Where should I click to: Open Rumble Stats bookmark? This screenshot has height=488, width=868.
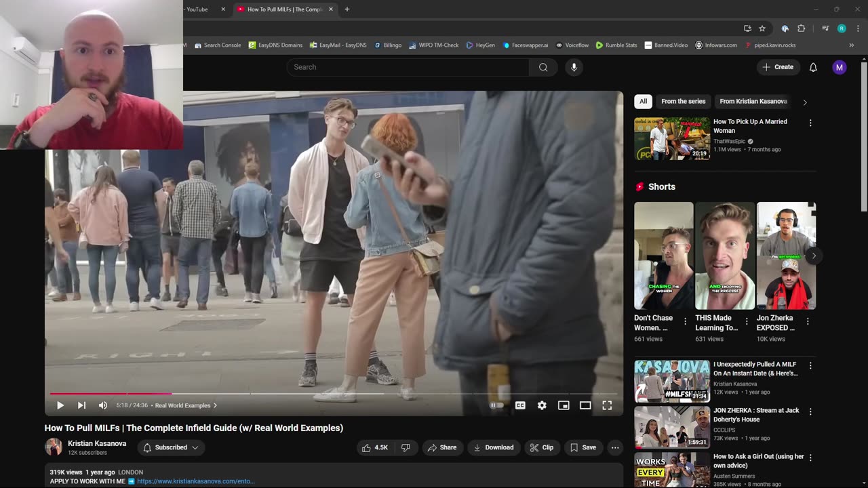(x=616, y=45)
